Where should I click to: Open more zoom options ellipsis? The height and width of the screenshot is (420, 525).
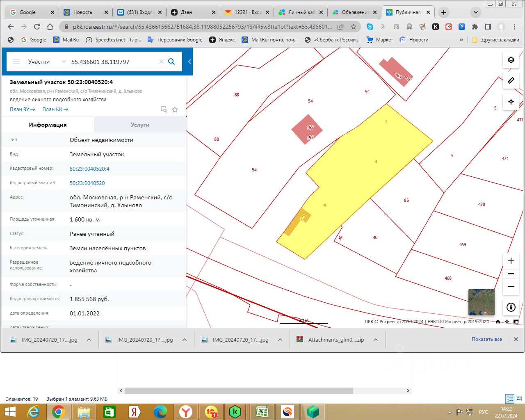pyautogui.click(x=511, y=274)
